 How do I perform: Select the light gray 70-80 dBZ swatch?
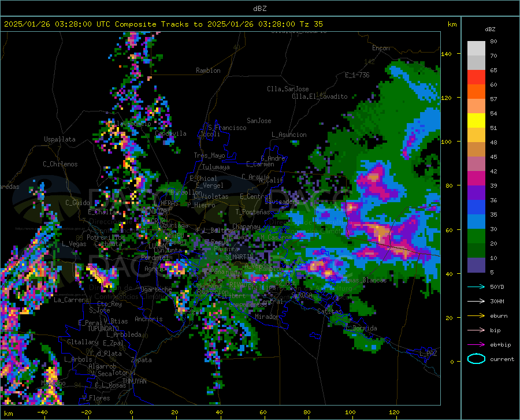point(476,49)
